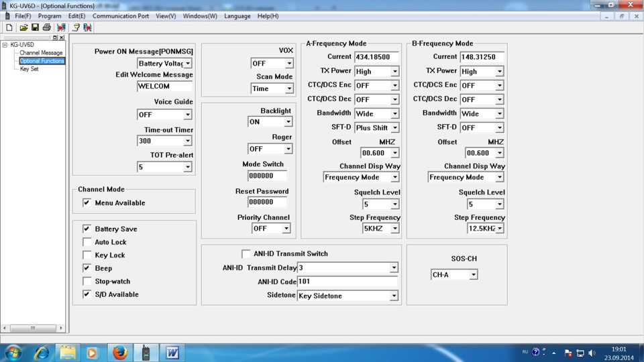This screenshot has width=644, height=362.
Task: Open Firefox from the taskbar
Action: coord(119,353)
